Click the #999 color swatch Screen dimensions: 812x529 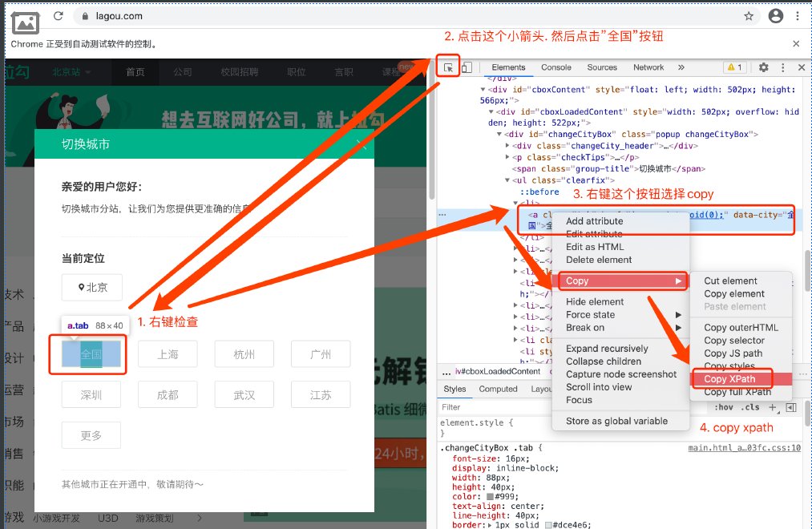[x=490, y=497]
